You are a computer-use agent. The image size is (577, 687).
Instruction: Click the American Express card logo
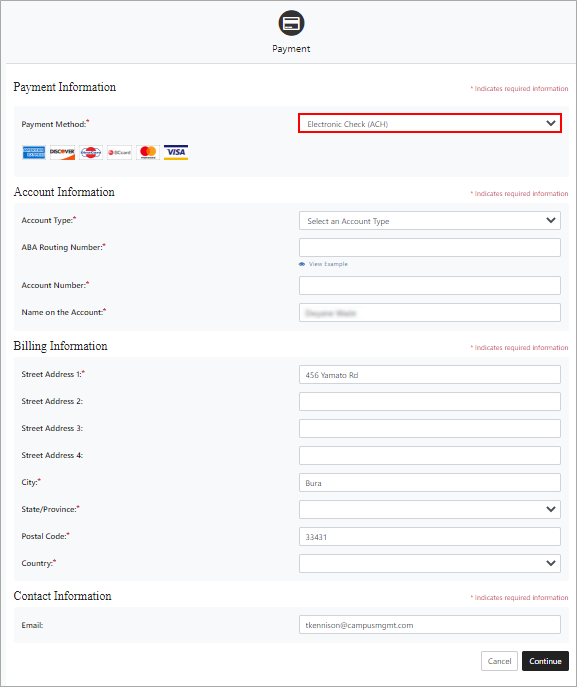[x=34, y=152]
